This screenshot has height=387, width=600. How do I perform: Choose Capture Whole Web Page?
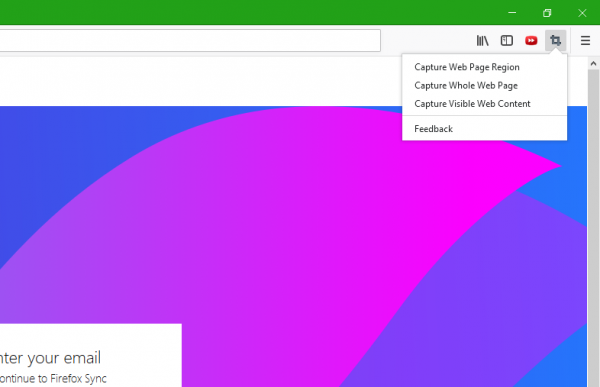(466, 86)
